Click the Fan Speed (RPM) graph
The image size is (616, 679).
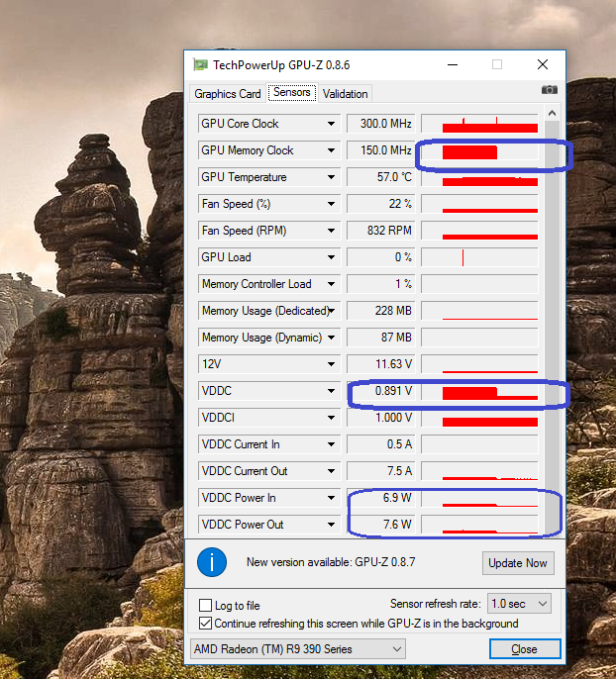pyautogui.click(x=479, y=231)
